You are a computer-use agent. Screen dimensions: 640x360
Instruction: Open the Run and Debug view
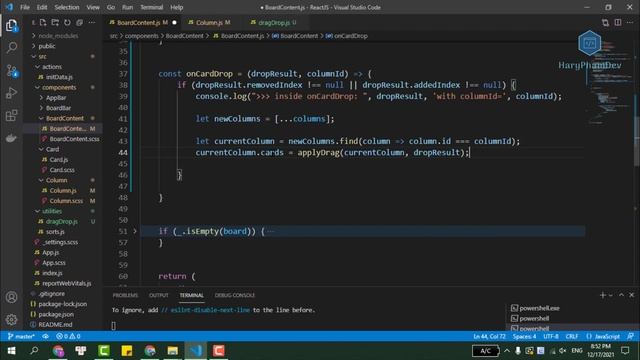(x=11, y=93)
